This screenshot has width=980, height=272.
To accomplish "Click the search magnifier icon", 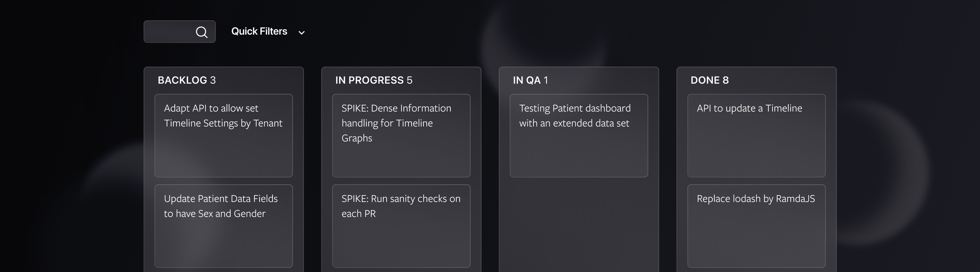I will [202, 32].
